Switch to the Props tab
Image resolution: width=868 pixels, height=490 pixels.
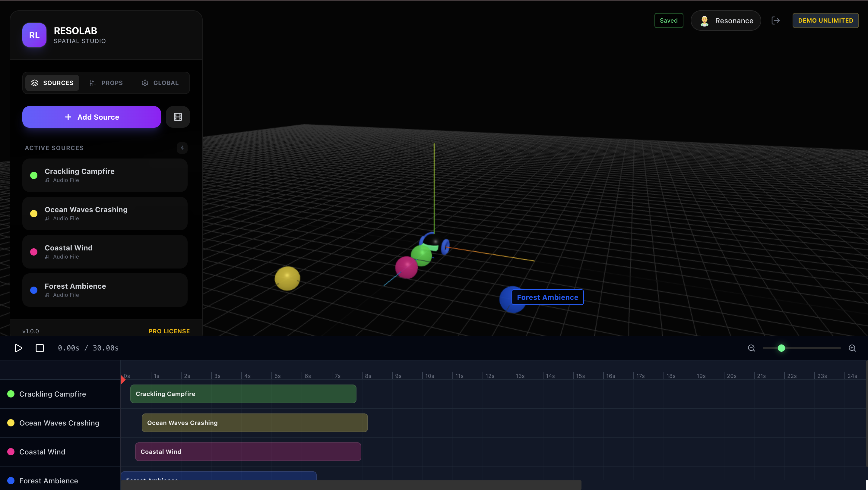tap(106, 83)
